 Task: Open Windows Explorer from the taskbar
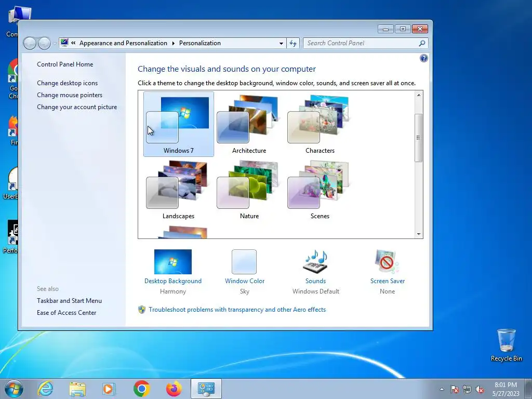[77, 389]
